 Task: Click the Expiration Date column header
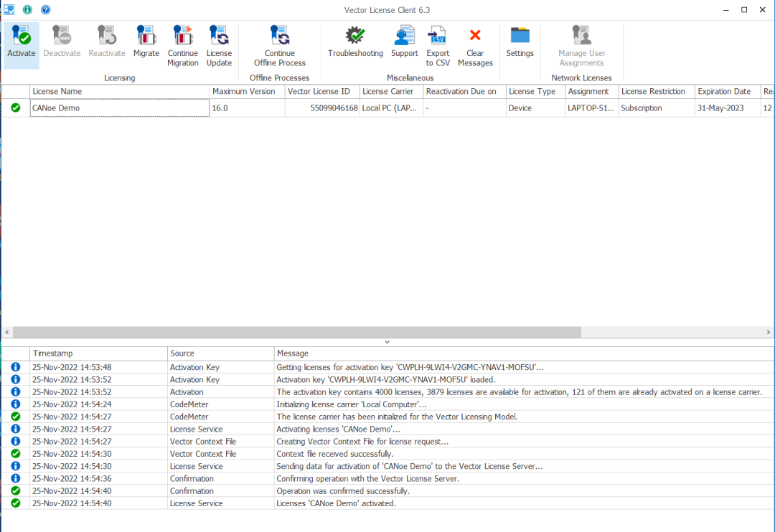pyautogui.click(x=728, y=91)
